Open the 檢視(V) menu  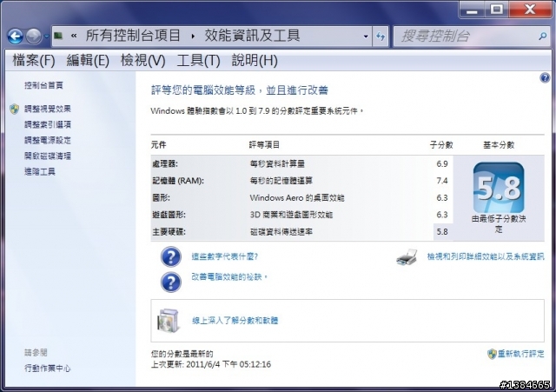coord(142,60)
